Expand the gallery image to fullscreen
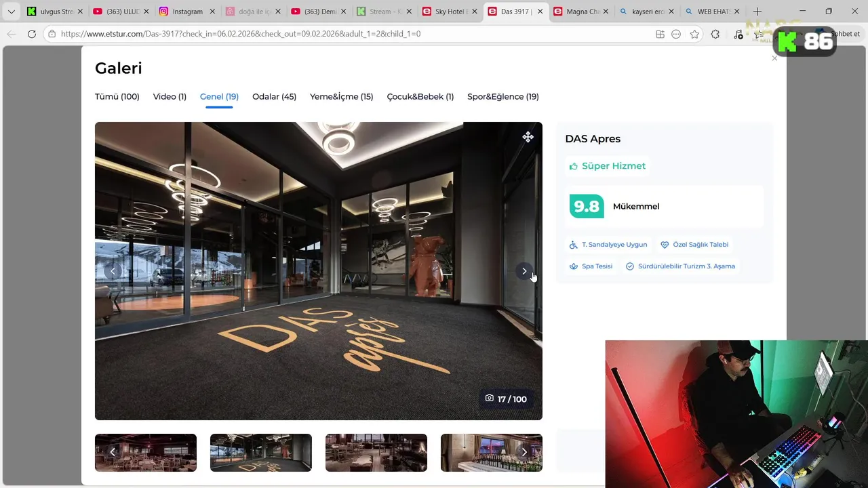 (528, 137)
